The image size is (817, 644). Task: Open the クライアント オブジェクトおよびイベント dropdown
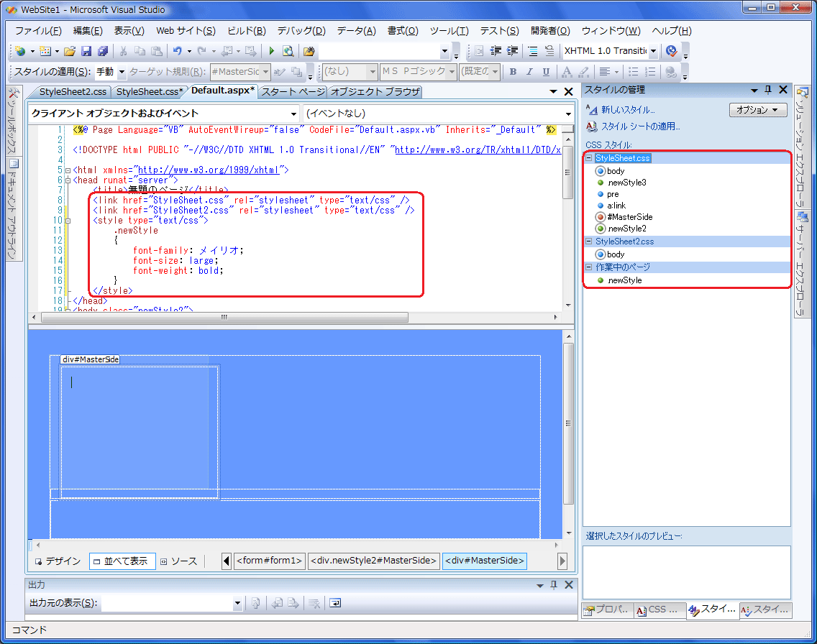(x=293, y=114)
